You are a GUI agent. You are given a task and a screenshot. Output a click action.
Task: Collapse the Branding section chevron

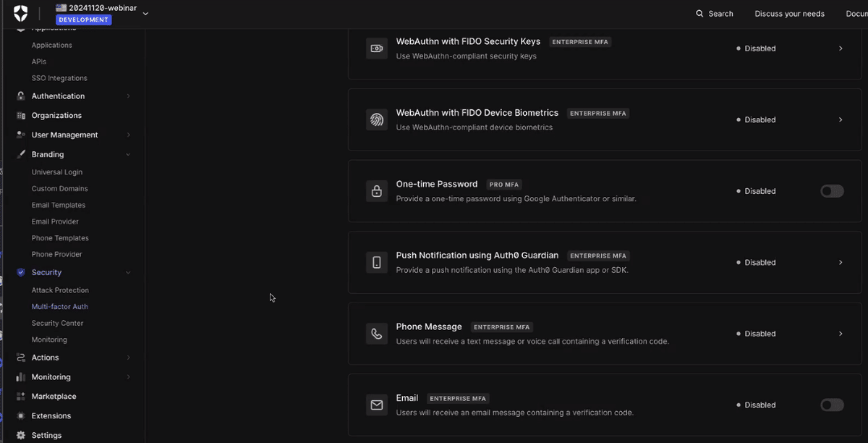pyautogui.click(x=128, y=155)
